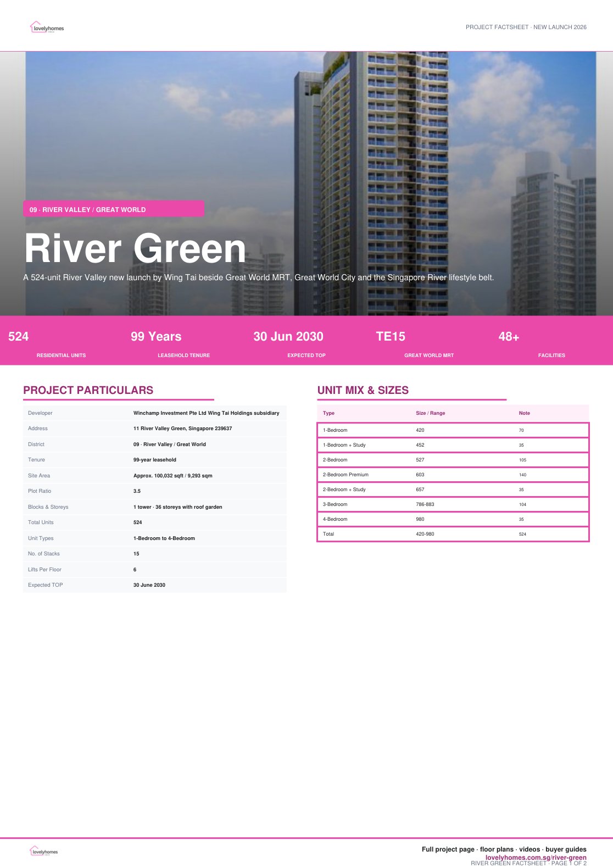Select the 09 · River Valley / Great World tag
This screenshot has width=613, height=868.
(114, 209)
